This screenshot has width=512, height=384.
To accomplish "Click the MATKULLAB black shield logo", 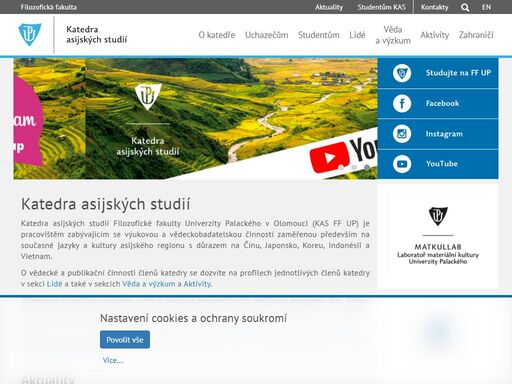I will click(438, 216).
